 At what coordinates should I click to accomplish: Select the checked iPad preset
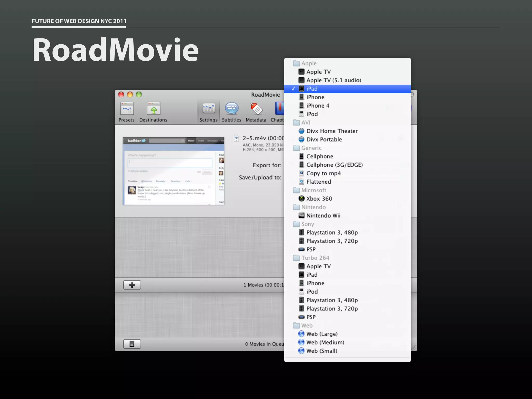click(x=312, y=89)
